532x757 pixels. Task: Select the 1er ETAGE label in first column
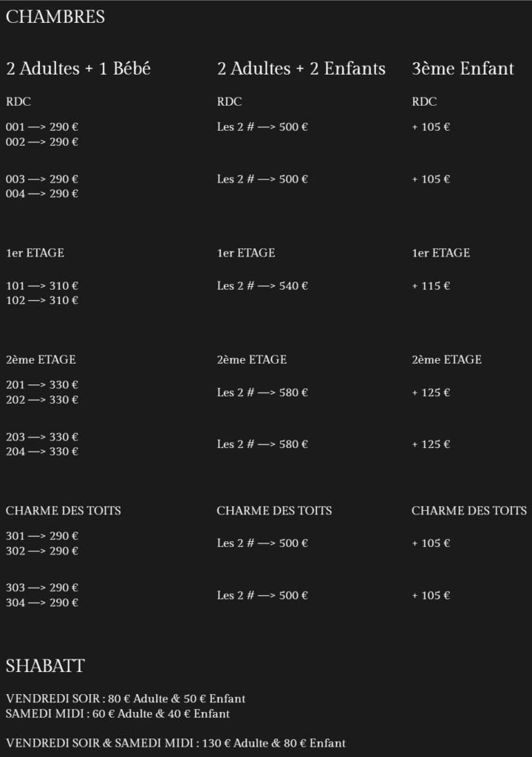(x=35, y=253)
